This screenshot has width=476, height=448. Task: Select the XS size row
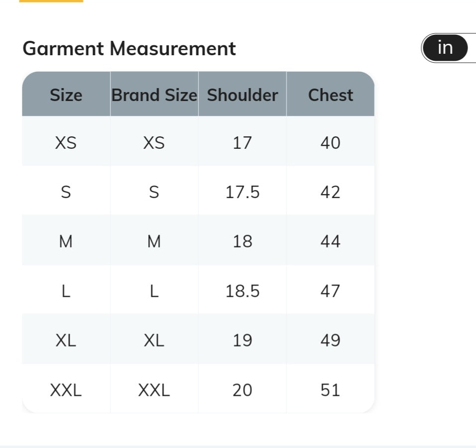pyautogui.click(x=198, y=141)
